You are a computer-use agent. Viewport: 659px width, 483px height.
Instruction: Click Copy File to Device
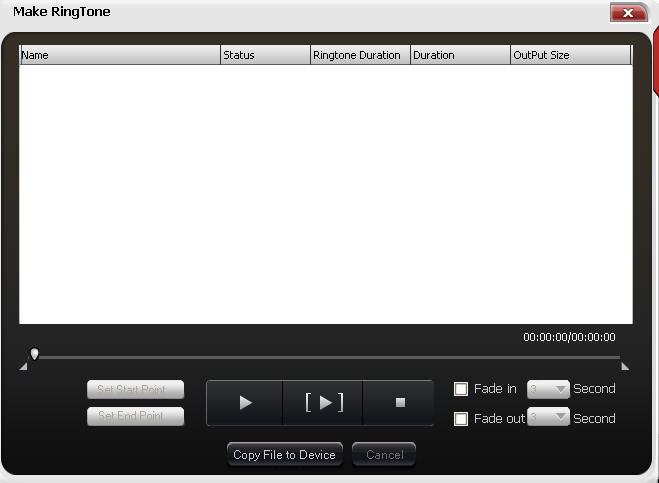click(284, 455)
